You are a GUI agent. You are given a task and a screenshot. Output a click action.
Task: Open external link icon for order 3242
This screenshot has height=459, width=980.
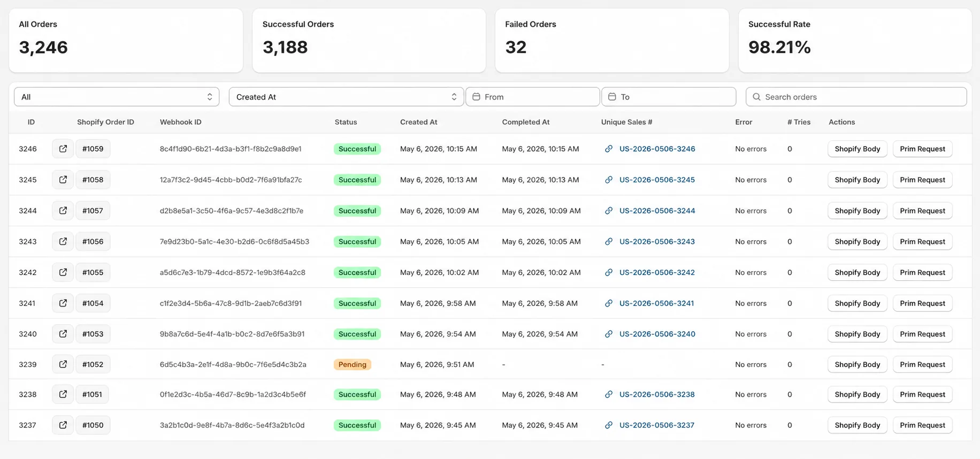63,272
